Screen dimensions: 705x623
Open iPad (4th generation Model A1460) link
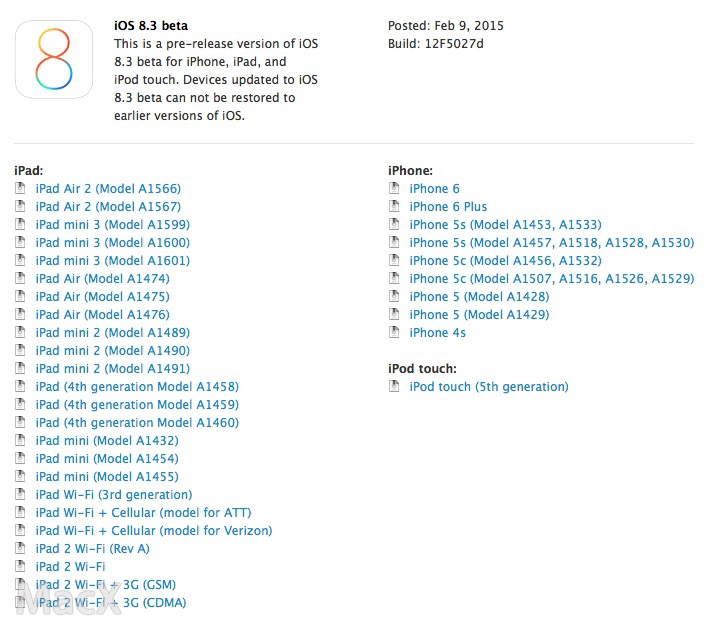click(137, 423)
